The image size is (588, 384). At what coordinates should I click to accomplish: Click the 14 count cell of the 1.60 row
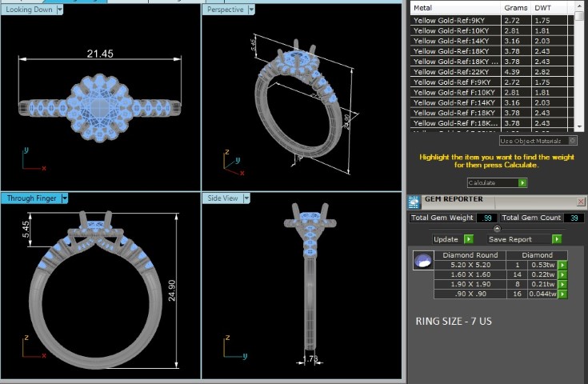(x=517, y=274)
